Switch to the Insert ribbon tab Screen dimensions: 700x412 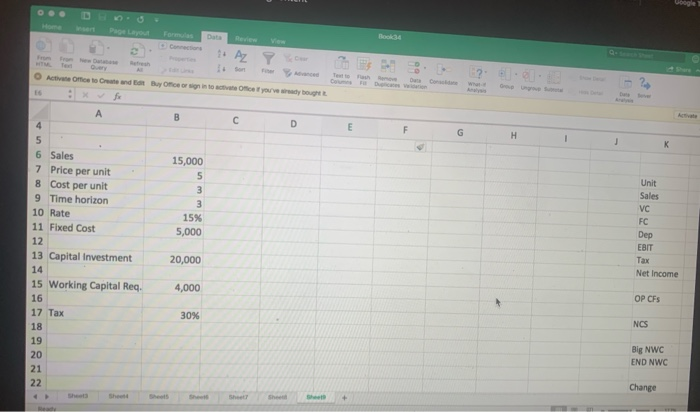pyautogui.click(x=85, y=29)
